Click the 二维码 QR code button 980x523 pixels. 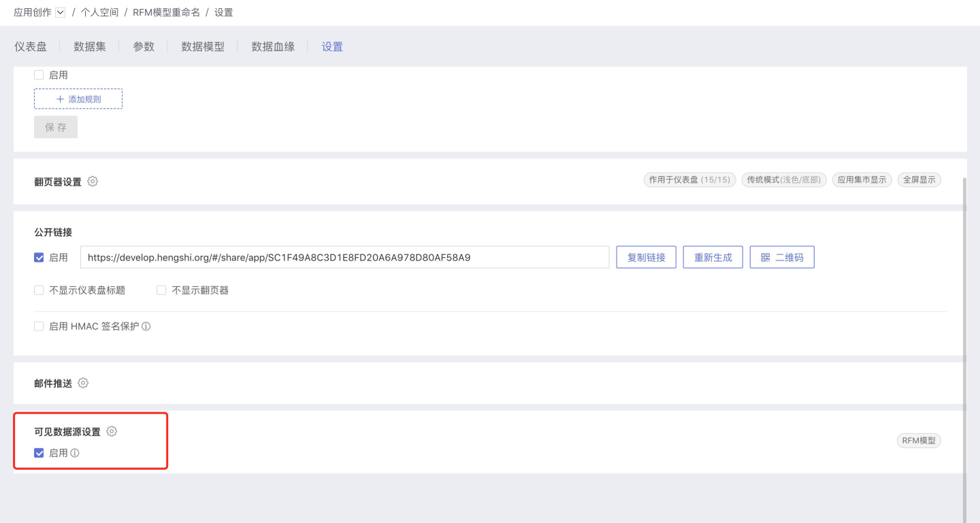click(x=781, y=258)
